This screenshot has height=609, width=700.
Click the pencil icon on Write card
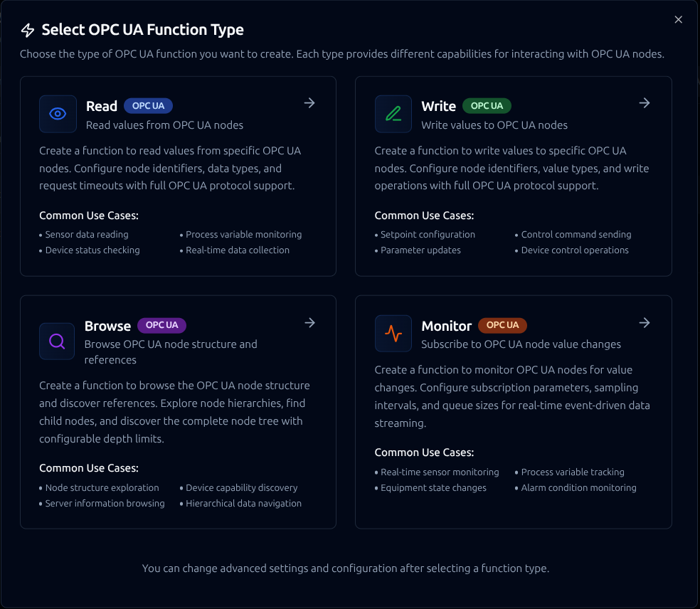[393, 114]
